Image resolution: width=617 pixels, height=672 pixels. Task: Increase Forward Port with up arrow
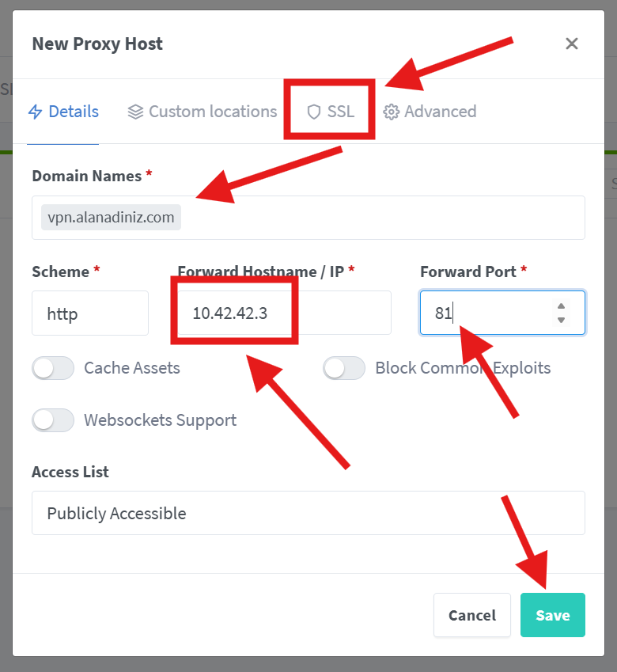562,306
